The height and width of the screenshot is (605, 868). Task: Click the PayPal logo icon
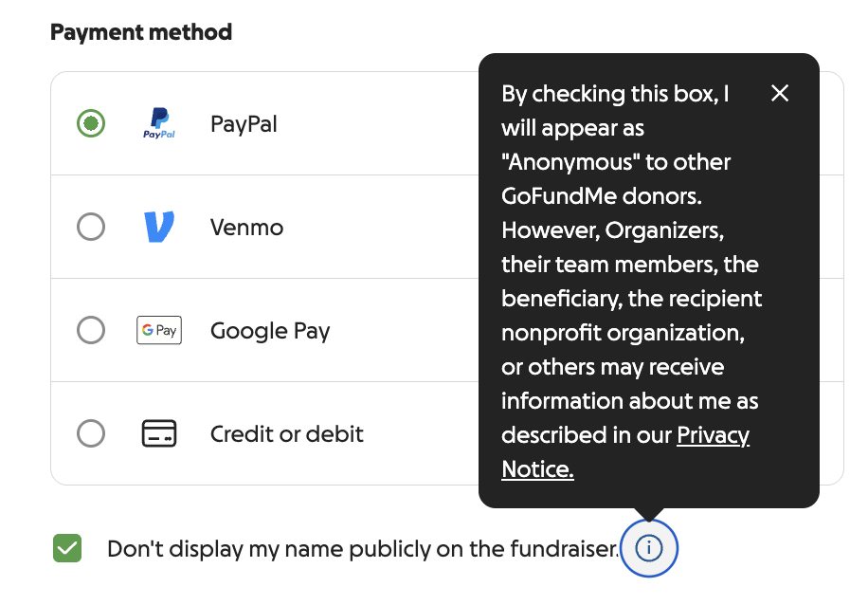point(159,123)
